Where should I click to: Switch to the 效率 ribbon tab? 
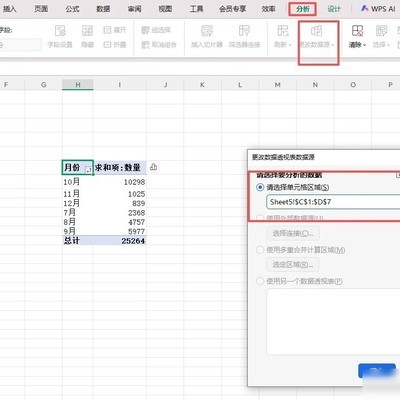point(269,9)
